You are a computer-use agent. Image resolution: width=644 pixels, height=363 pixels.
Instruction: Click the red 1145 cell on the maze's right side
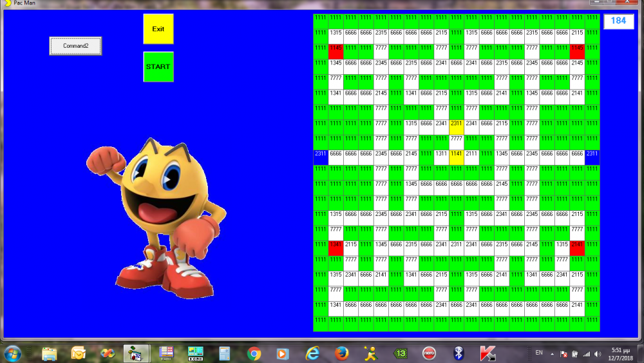click(577, 52)
